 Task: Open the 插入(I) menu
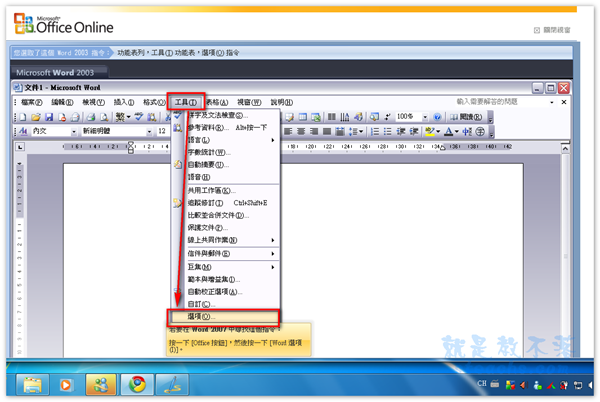tap(124, 103)
